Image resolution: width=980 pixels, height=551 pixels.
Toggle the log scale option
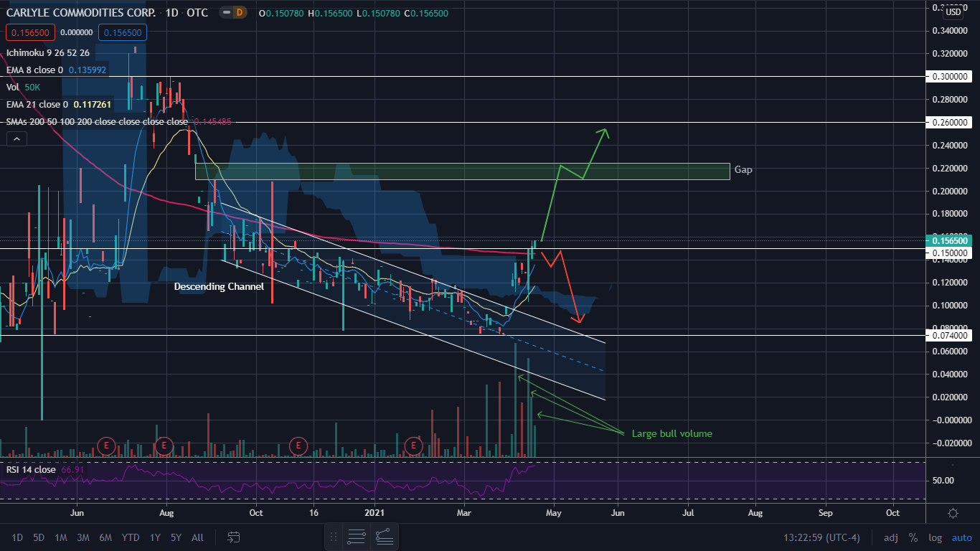pos(935,537)
